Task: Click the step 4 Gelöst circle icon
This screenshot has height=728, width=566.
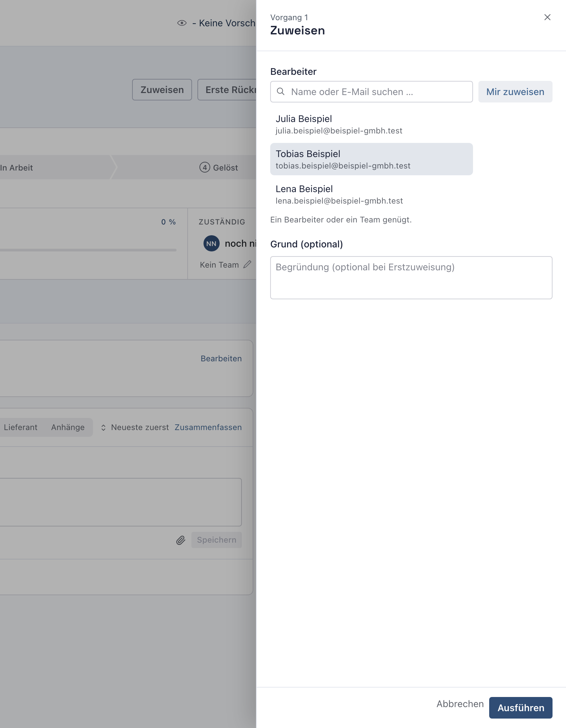Action: coord(205,168)
